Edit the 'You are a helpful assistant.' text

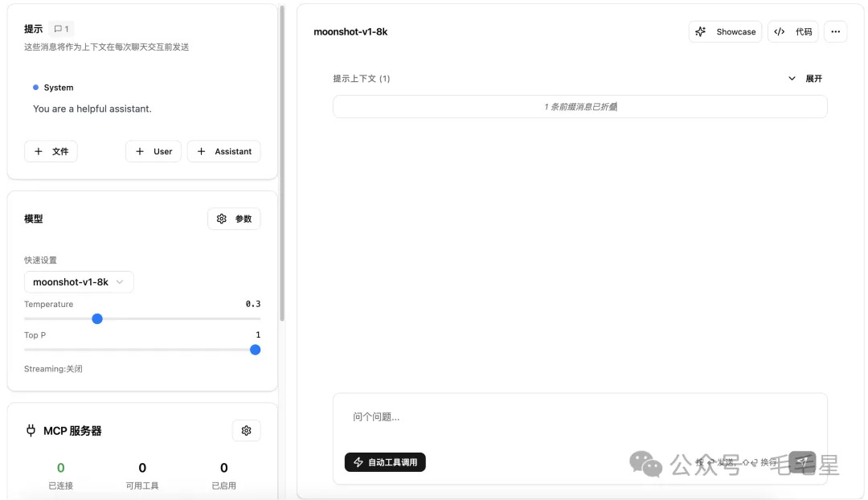[92, 109]
